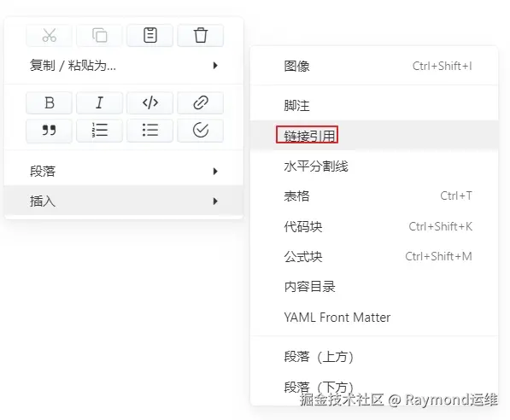Select 链接引用 in the insert menu
Image resolution: width=510 pixels, height=420 pixels.
point(374,135)
